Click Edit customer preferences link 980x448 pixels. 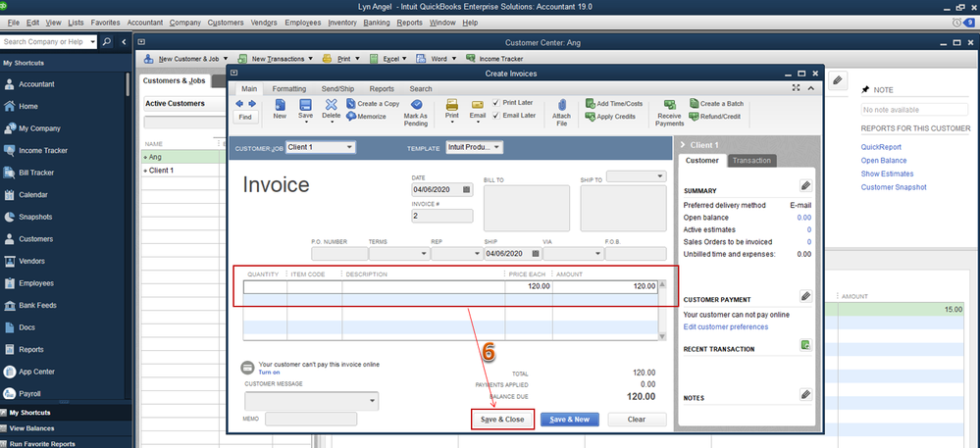pyautogui.click(x=726, y=326)
